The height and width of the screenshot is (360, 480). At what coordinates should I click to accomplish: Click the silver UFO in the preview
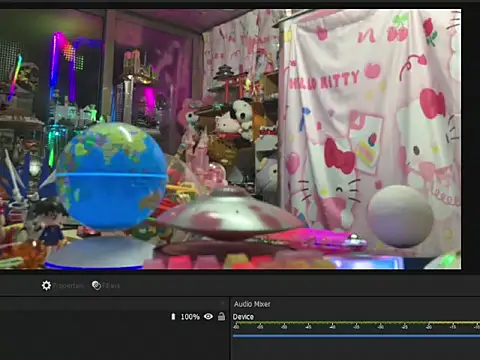tap(230, 214)
